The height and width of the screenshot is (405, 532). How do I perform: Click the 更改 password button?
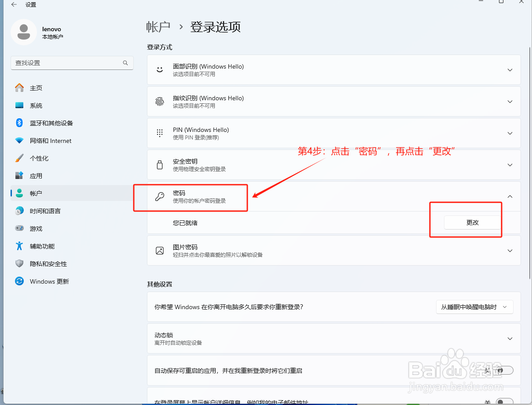tap(472, 223)
